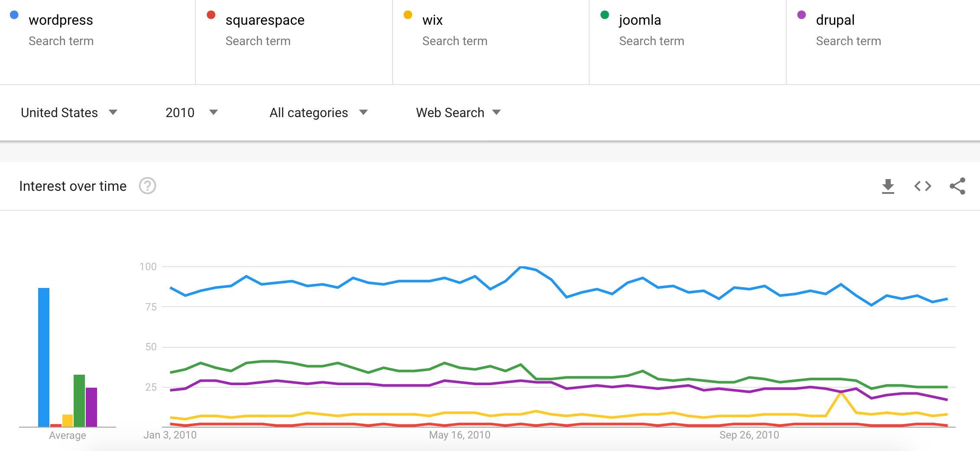Image resolution: width=980 pixels, height=451 pixels.
Task: Click the embed code icon
Action: (922, 186)
